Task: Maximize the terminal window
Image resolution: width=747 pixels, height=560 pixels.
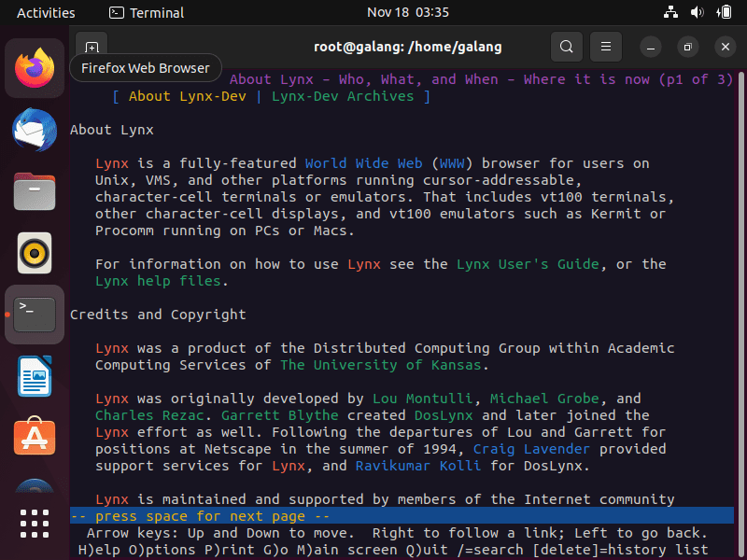Action: coord(687,47)
